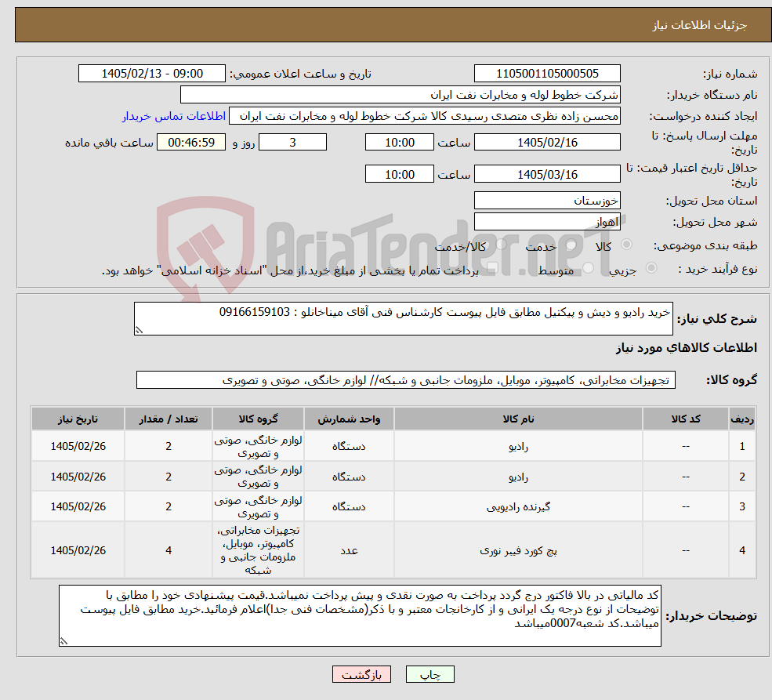The image size is (772, 700).
Task: Click the unit دستگاه cell in row 1
Action: [x=349, y=447]
